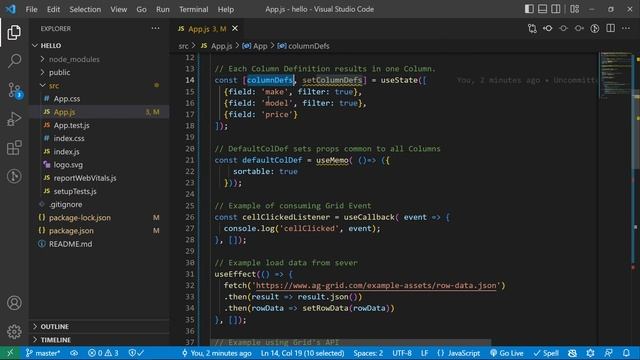The image size is (640, 360).
Task: Close the App.js editor tab
Action: click(x=235, y=29)
